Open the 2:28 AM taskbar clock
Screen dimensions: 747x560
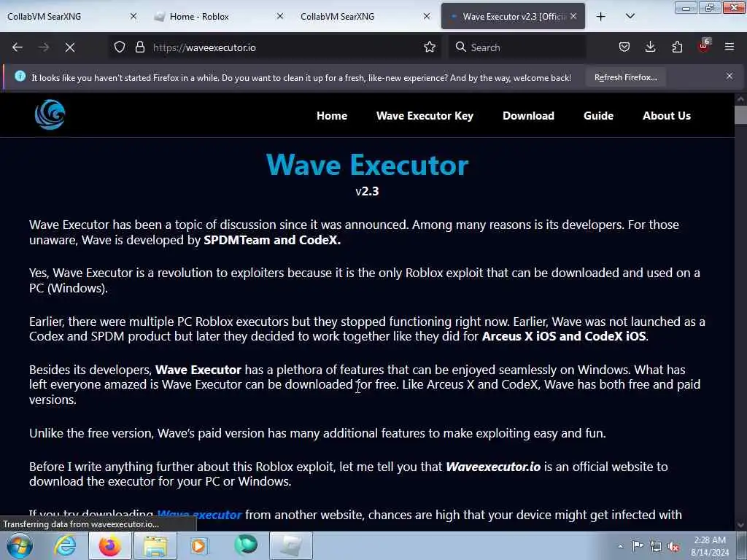pos(710,546)
